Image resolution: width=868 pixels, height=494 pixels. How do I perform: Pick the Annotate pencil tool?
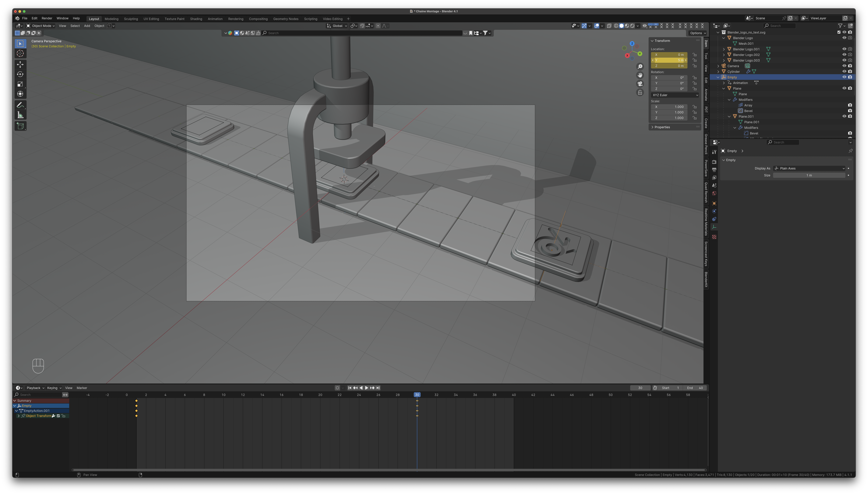[x=20, y=105]
